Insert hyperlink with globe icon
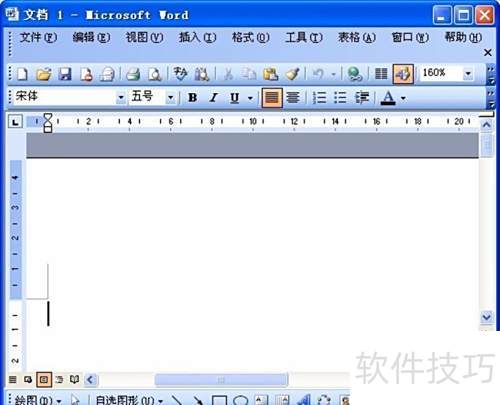This screenshot has width=500, height=405. [x=355, y=74]
